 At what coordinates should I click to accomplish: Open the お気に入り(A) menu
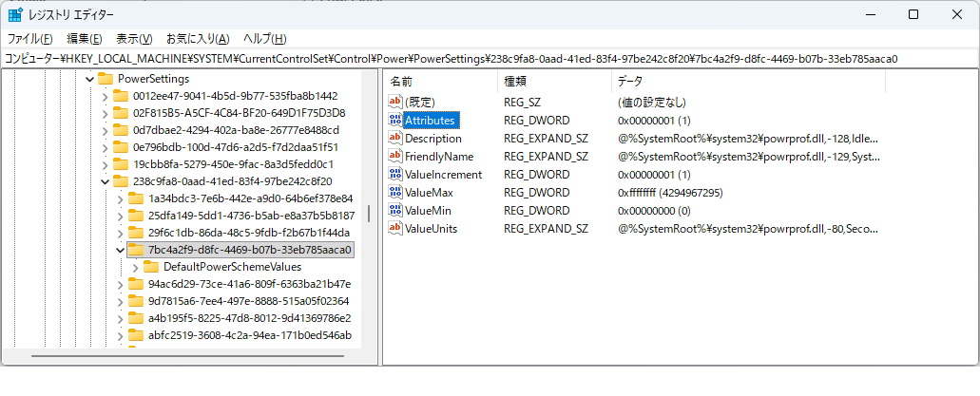click(x=198, y=39)
